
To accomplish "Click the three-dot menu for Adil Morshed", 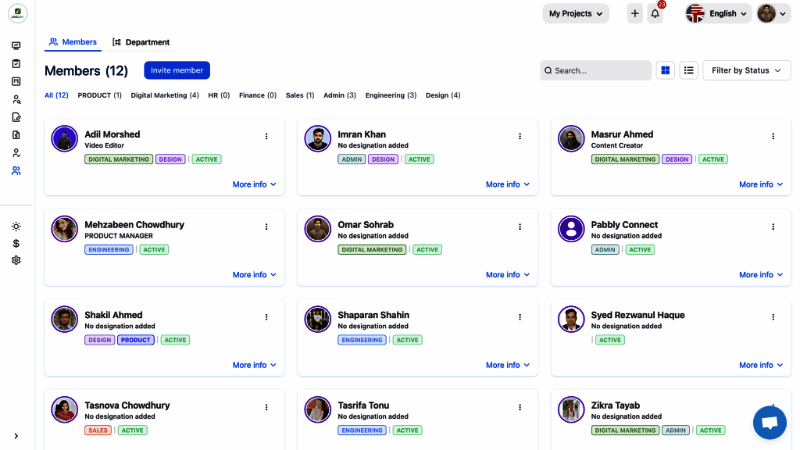I will point(266,136).
